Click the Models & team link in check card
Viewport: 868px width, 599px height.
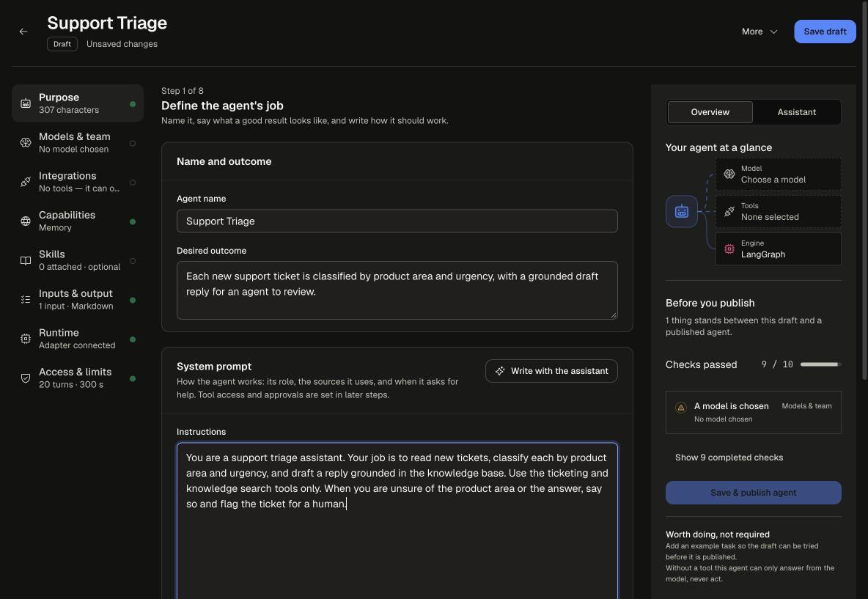tap(806, 405)
